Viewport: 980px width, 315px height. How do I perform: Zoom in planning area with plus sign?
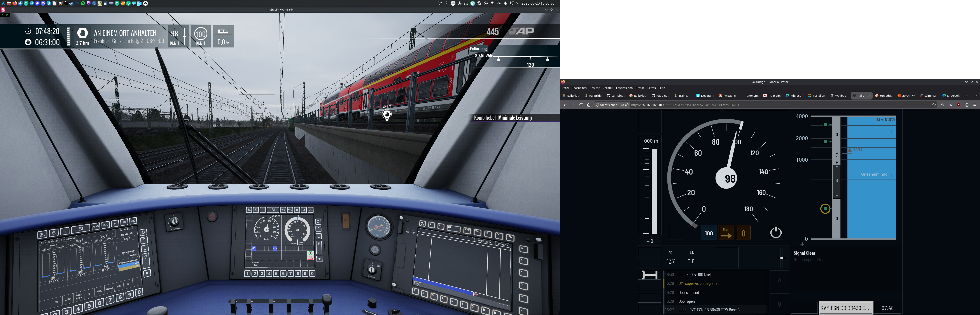coord(802,244)
